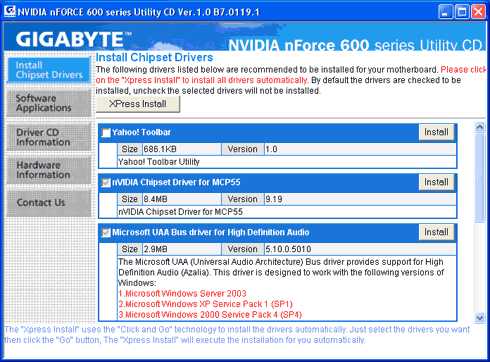Open the Contact Us page
Viewport: 490px width, 362px height.
pyautogui.click(x=49, y=203)
